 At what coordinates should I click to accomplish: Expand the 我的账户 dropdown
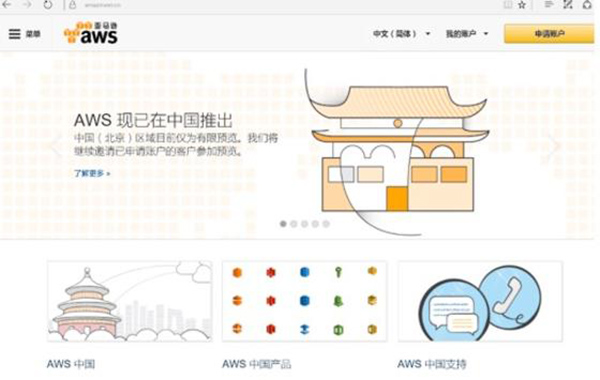click(x=467, y=34)
